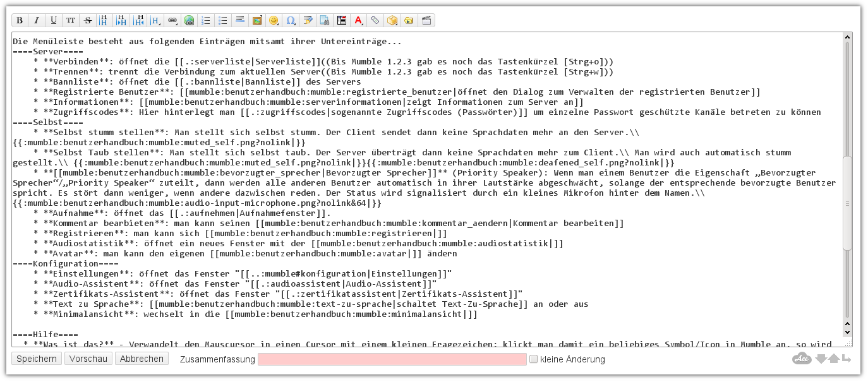Enable the 'kleine Änderung' checkbox

[x=533, y=359]
